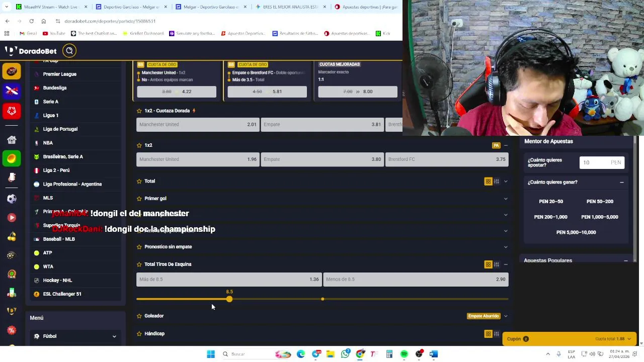The image size is (644, 362).
Task: Choose PEN 5,000–10,000 winning range
Action: coord(576,232)
